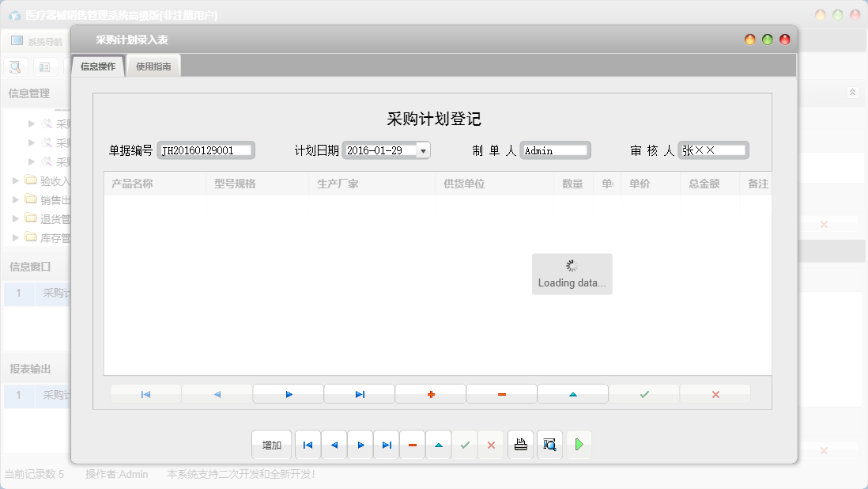
Task: Go to first record with skip-start icon
Action: point(145,393)
